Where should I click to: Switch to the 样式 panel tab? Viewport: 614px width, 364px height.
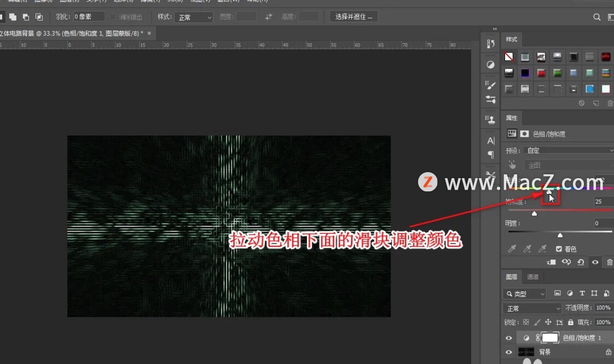coord(512,39)
